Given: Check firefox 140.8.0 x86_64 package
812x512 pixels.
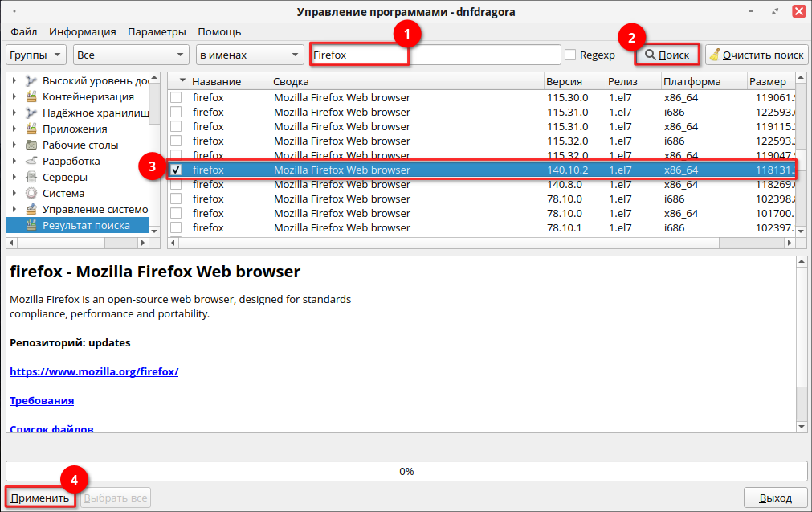Looking at the screenshot, I should 176,185.
